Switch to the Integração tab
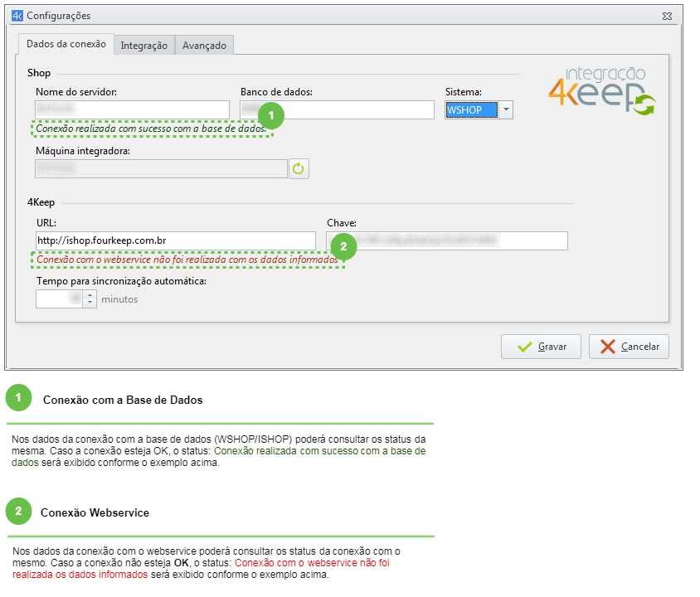The width and height of the screenshot is (700, 597). click(143, 45)
